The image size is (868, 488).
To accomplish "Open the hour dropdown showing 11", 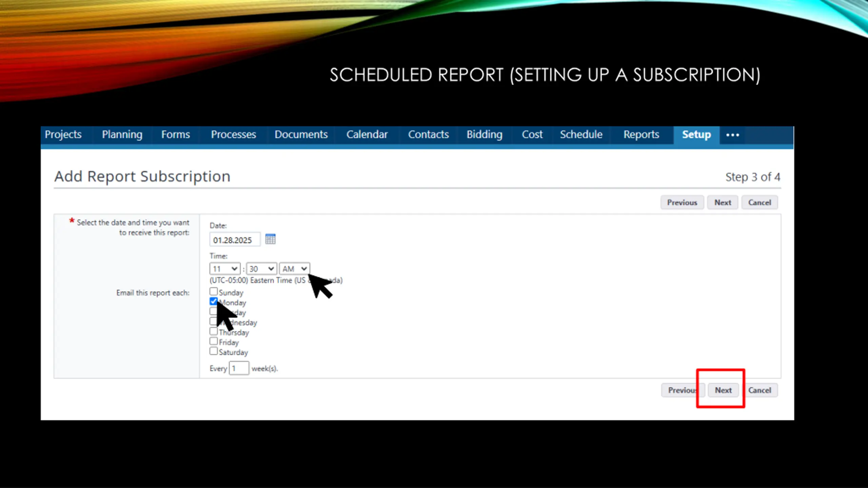I will pos(224,269).
